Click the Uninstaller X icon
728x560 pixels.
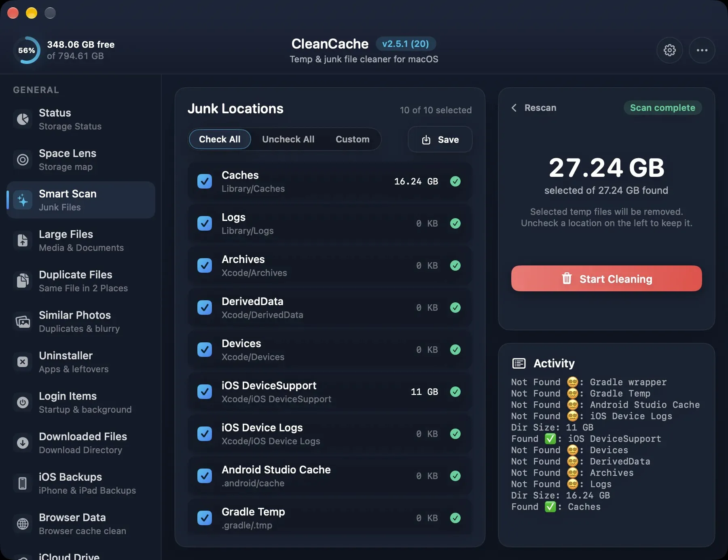(x=23, y=362)
